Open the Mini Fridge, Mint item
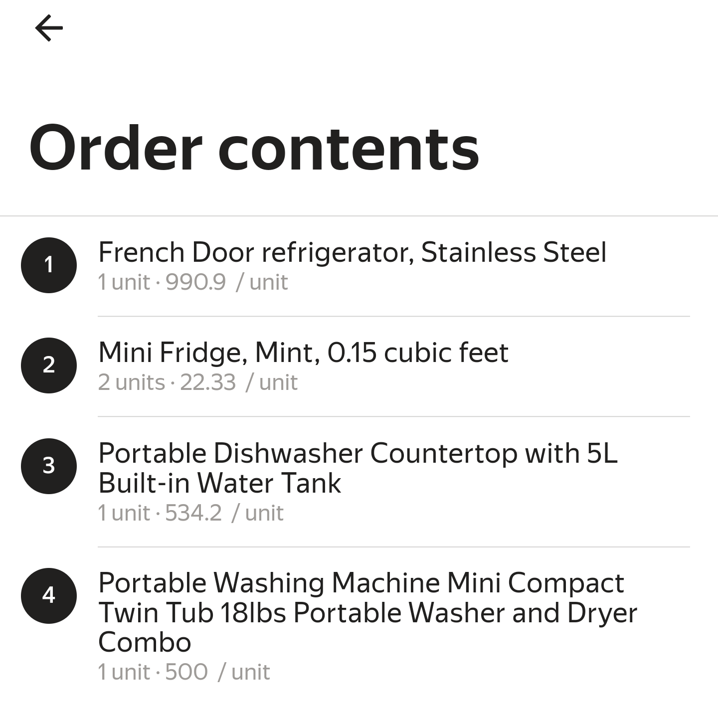This screenshot has height=728, width=718. 303,353
